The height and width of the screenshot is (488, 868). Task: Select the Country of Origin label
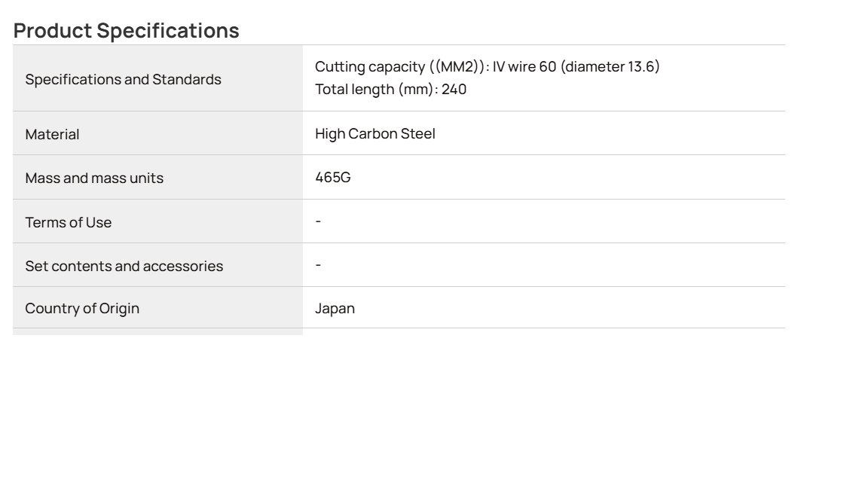point(82,308)
